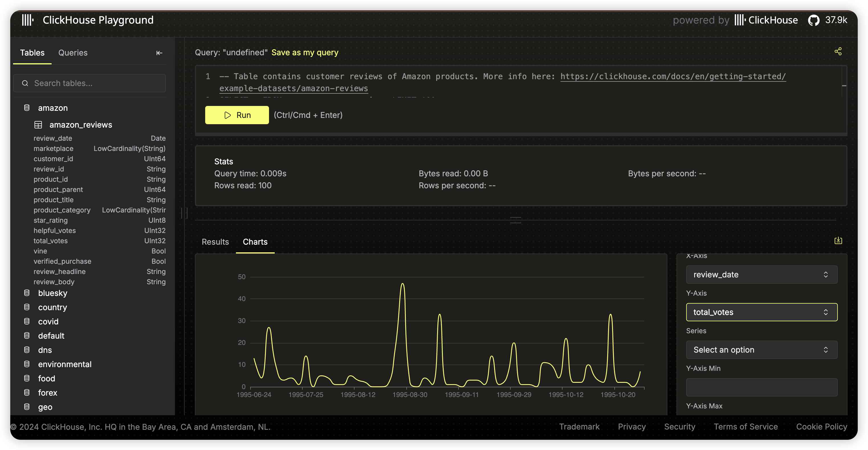This screenshot has width=868, height=450.
Task: Click the search magnifier icon
Action: click(25, 83)
